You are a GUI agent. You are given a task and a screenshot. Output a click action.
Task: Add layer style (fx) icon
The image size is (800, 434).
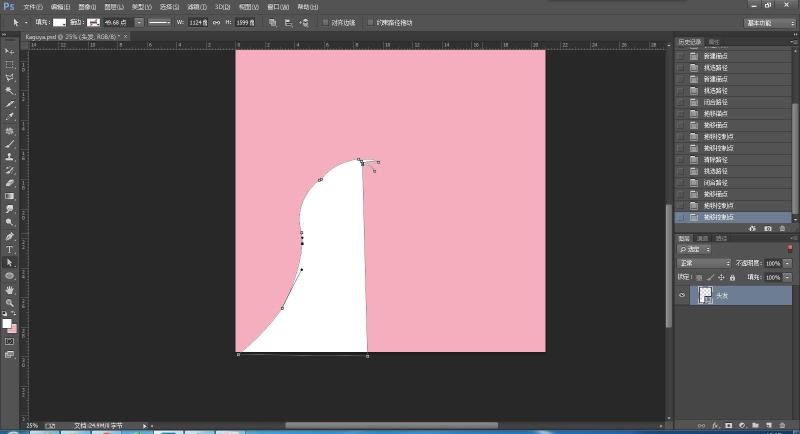[x=715, y=425]
